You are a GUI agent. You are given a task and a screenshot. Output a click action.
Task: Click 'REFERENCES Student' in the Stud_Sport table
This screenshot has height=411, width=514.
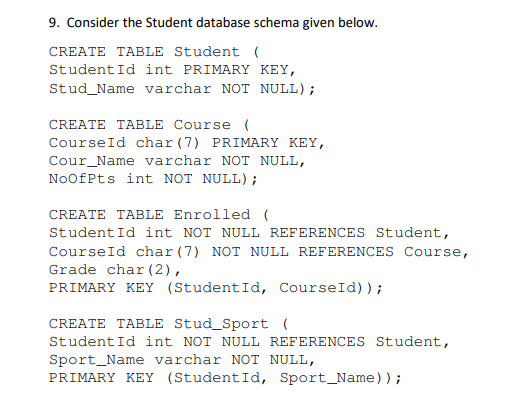(x=359, y=342)
